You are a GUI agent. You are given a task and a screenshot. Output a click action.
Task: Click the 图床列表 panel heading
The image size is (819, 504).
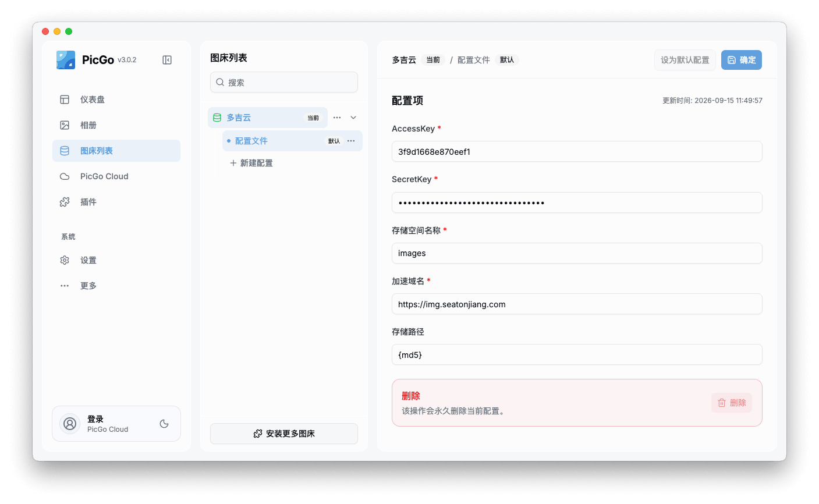tap(229, 58)
